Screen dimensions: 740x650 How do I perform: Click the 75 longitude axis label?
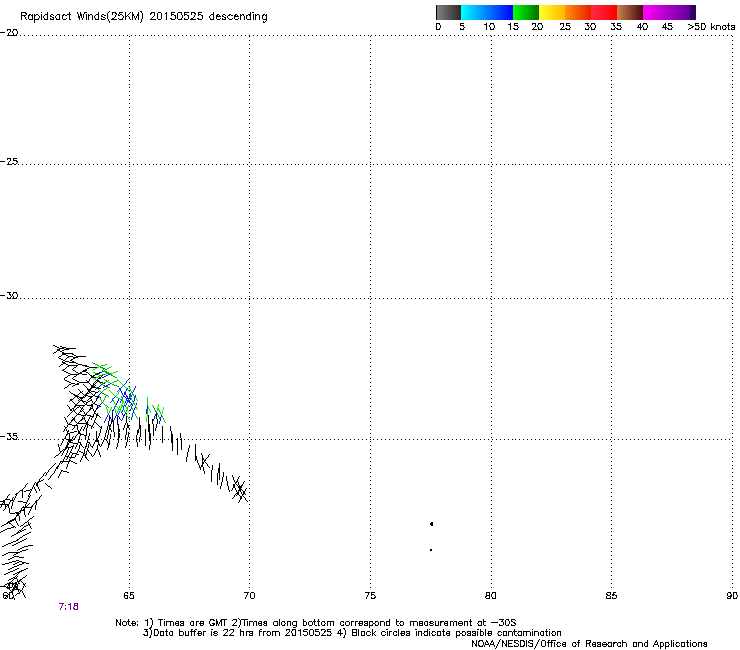tap(370, 596)
